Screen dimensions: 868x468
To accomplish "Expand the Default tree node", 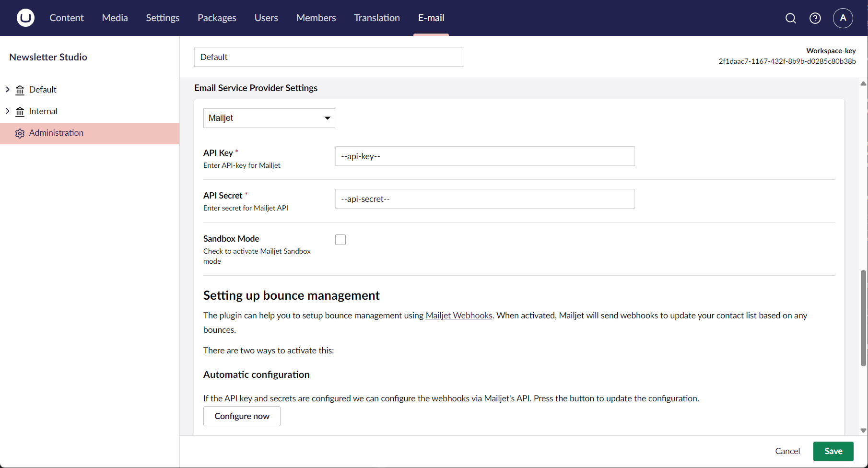I will tap(8, 89).
